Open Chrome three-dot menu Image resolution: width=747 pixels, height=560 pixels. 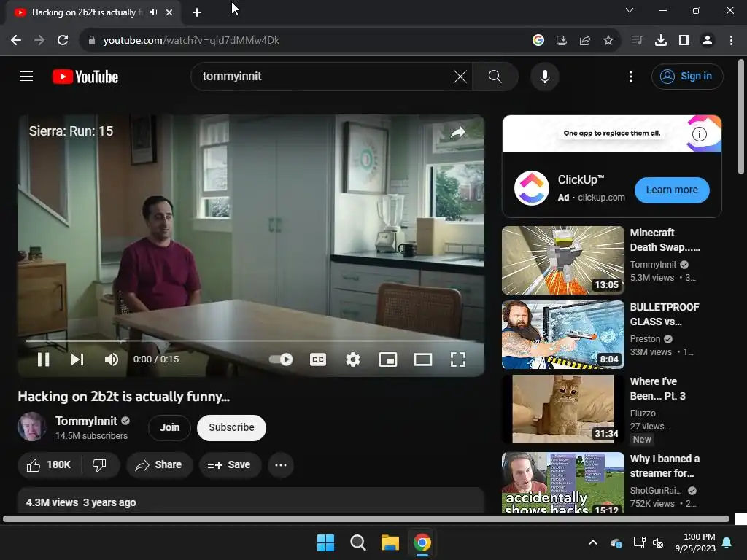click(731, 41)
